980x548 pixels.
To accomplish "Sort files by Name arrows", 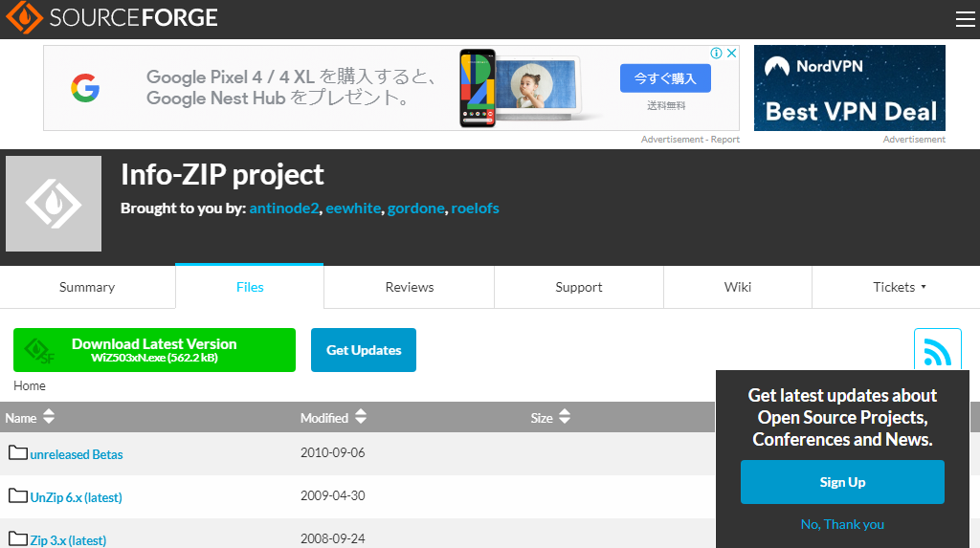I will pyautogui.click(x=49, y=417).
